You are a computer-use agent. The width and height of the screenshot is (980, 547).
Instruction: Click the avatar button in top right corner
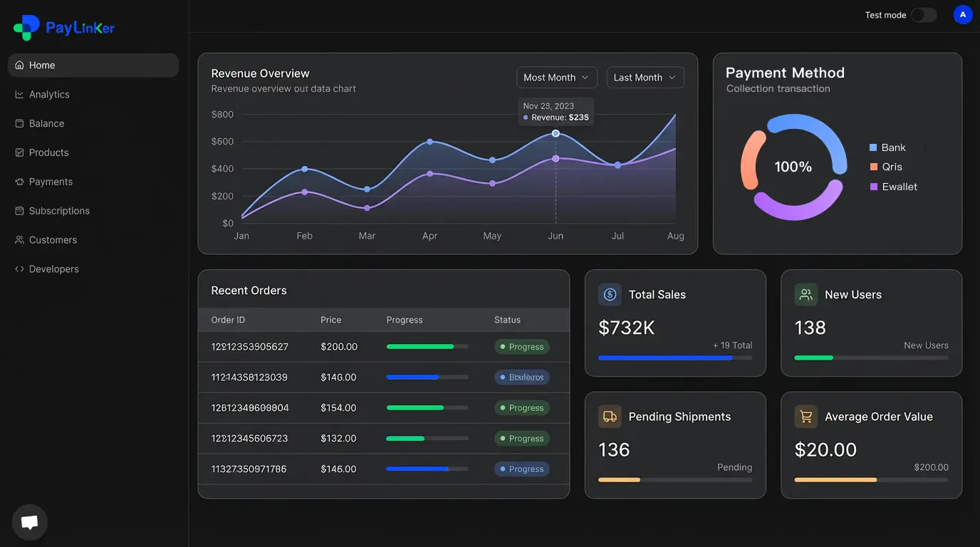point(963,14)
